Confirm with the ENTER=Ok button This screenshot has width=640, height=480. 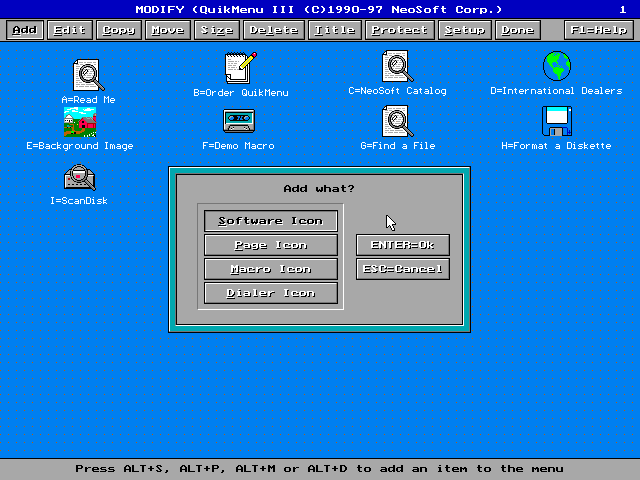(403, 245)
